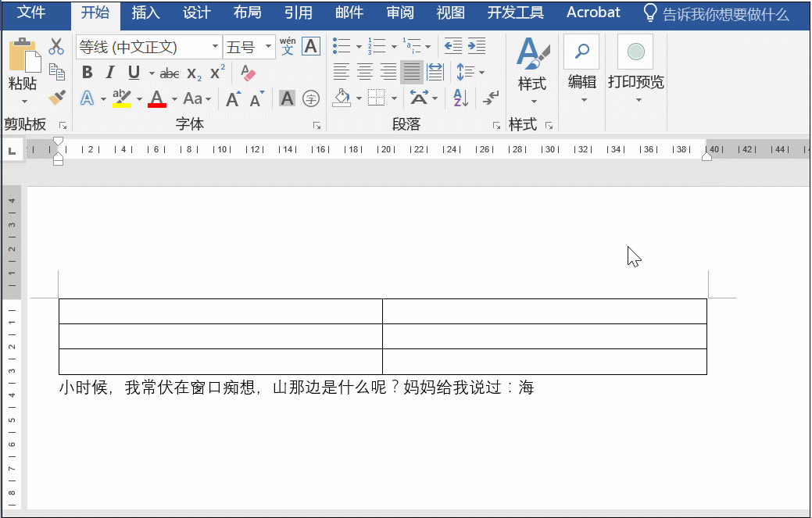
Task: Toggle Bold formatting
Action: [87, 73]
